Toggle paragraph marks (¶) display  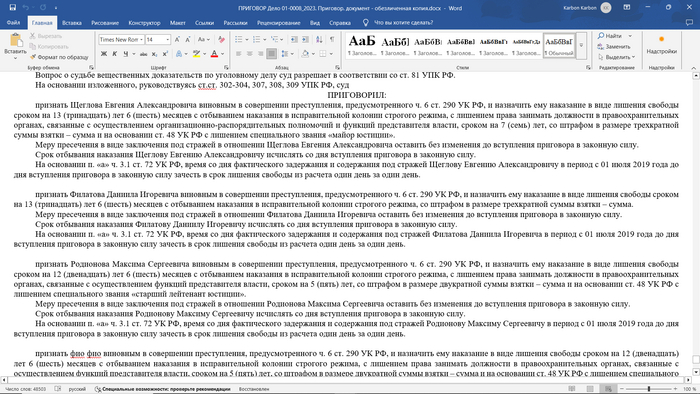[332, 40]
